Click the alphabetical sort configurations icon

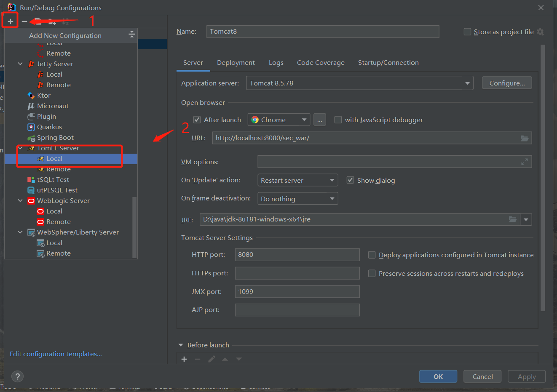click(65, 21)
